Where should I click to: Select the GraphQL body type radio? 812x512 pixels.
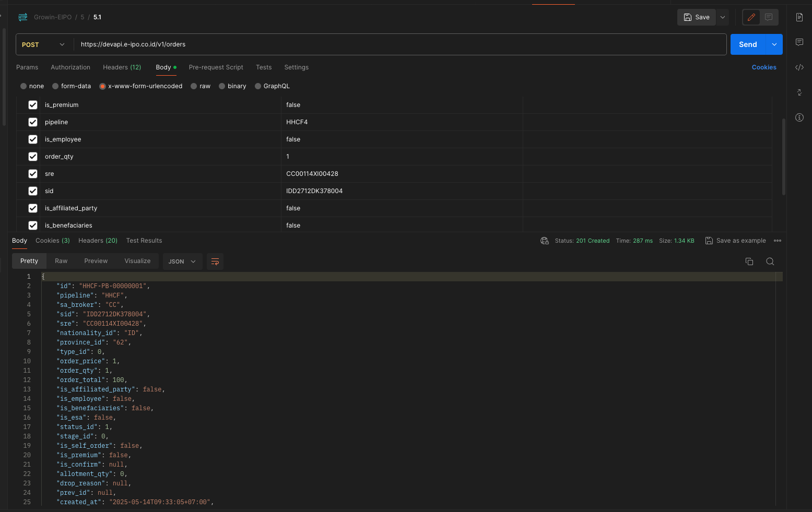pyautogui.click(x=258, y=86)
